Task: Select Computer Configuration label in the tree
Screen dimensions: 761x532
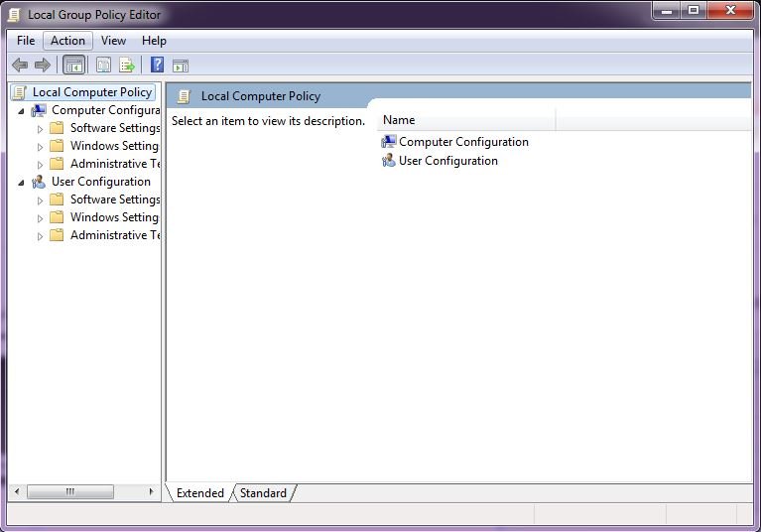Action: coord(106,110)
